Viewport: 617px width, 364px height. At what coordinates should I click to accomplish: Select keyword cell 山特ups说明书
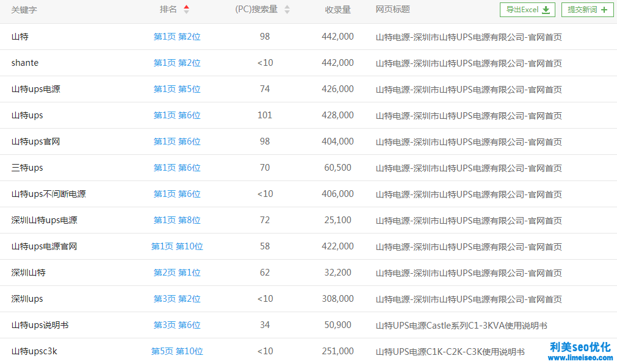(40, 325)
